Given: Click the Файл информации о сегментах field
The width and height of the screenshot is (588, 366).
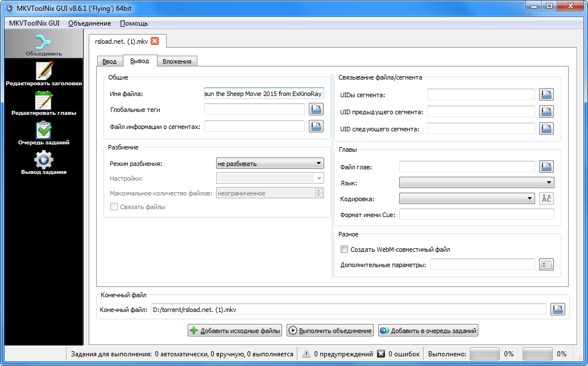Looking at the screenshot, I should (x=254, y=126).
